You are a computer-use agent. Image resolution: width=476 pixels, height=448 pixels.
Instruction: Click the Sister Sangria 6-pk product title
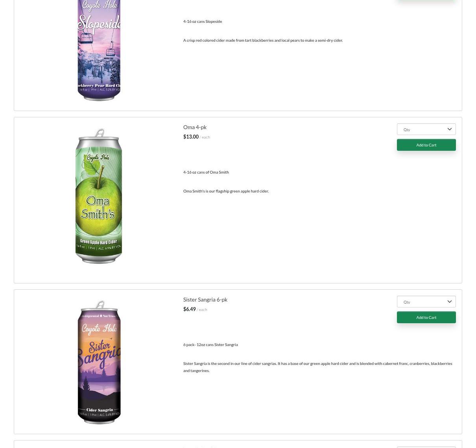pos(205,300)
